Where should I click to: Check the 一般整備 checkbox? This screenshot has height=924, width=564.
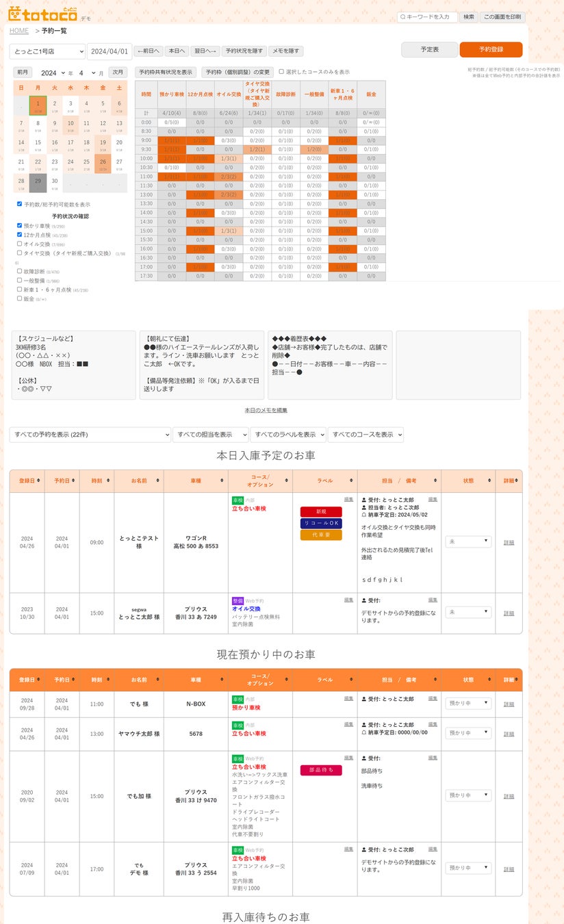(x=19, y=280)
